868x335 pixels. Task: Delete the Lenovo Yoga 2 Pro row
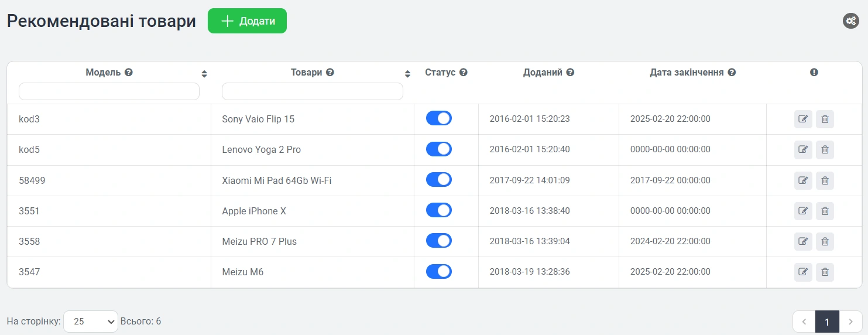tap(825, 150)
